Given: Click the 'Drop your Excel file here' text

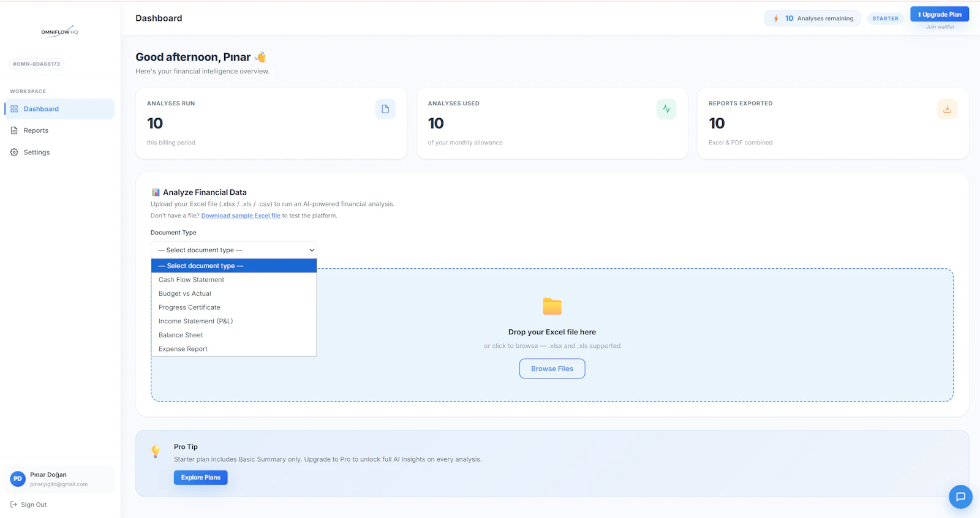Looking at the screenshot, I should pyautogui.click(x=552, y=332).
